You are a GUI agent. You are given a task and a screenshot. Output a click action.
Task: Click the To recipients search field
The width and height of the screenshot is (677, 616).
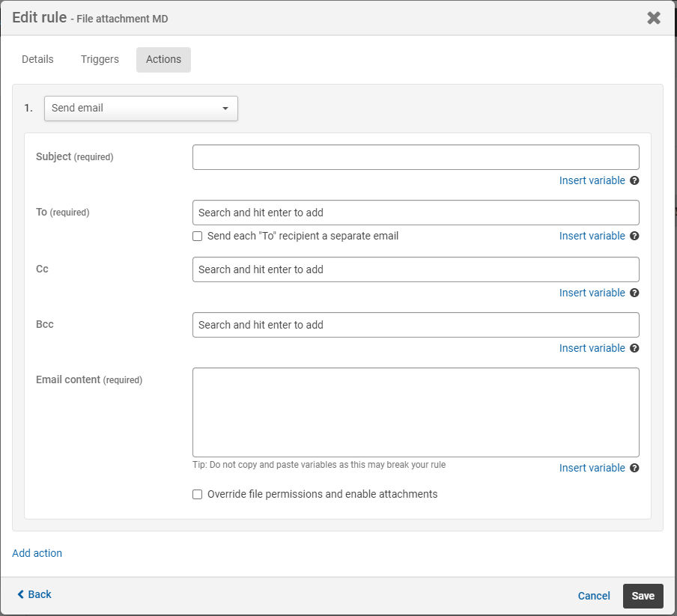click(x=416, y=213)
